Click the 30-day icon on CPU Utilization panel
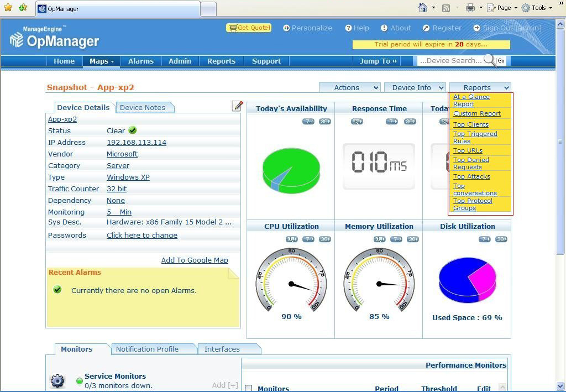The width and height of the screenshot is (566, 392). point(325,239)
